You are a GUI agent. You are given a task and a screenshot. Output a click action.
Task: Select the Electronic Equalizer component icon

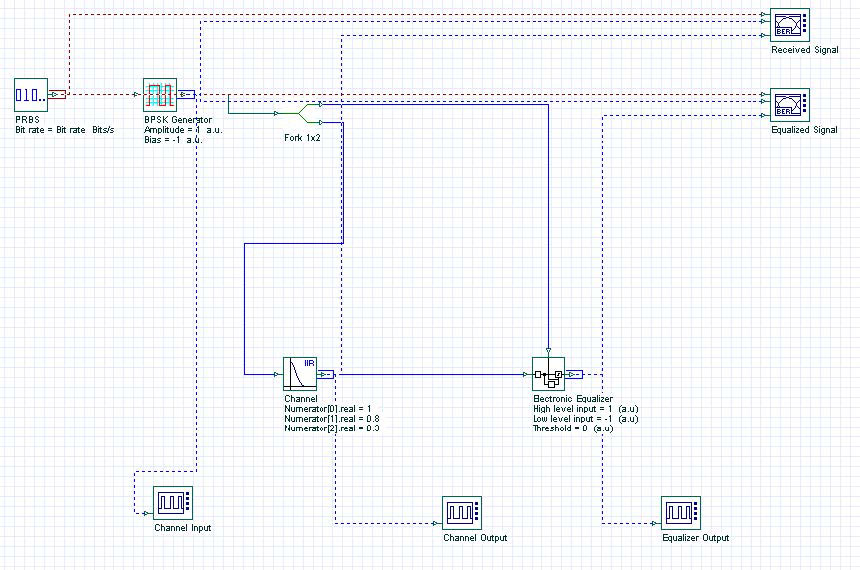[548, 374]
